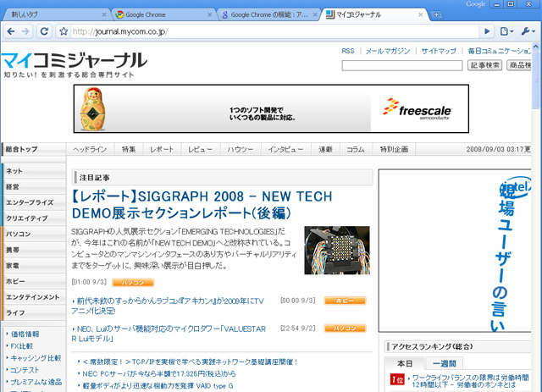Open the 連載 menu item
Image resolution: width=542 pixels, height=392 pixels.
pos(325,149)
